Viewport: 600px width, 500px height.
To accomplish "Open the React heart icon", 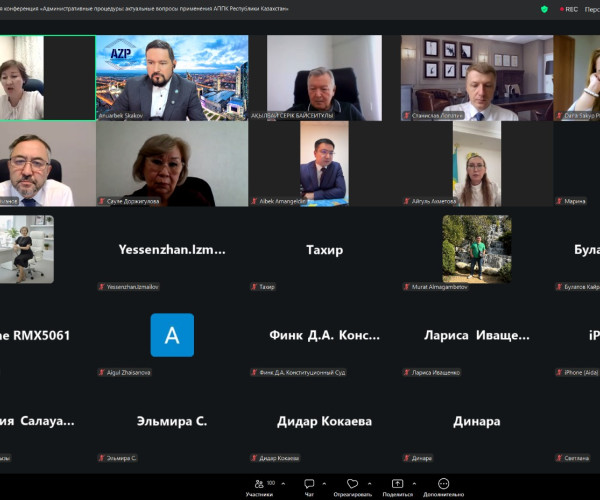I will pos(352,484).
